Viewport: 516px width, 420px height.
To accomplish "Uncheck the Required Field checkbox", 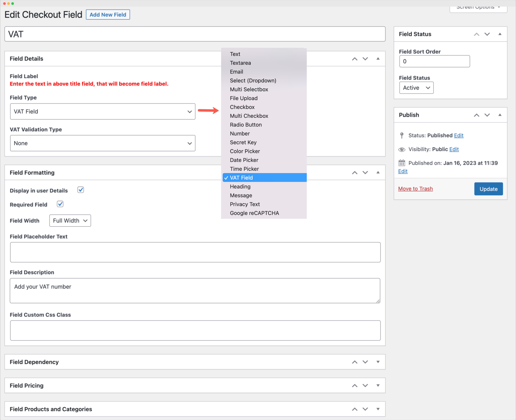I will tap(60, 204).
